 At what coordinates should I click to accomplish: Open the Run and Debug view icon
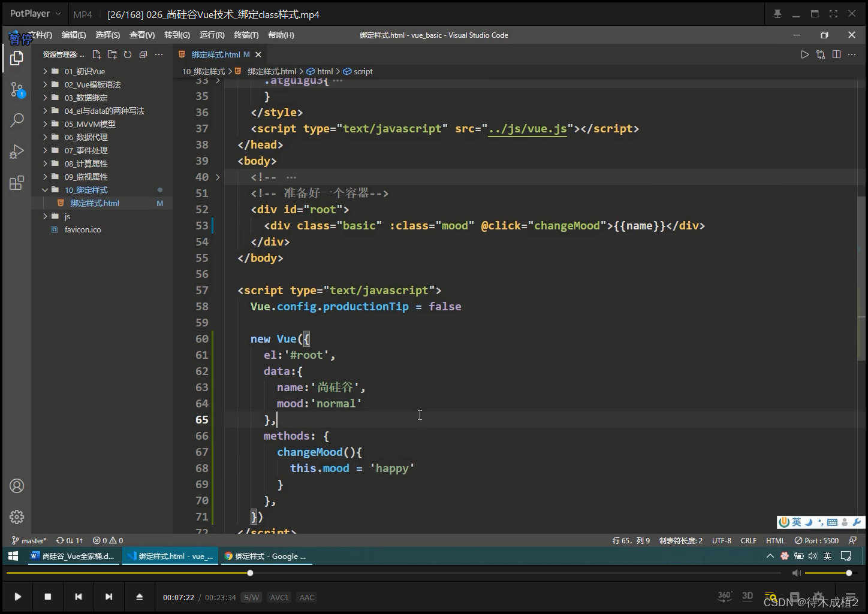pyautogui.click(x=17, y=152)
